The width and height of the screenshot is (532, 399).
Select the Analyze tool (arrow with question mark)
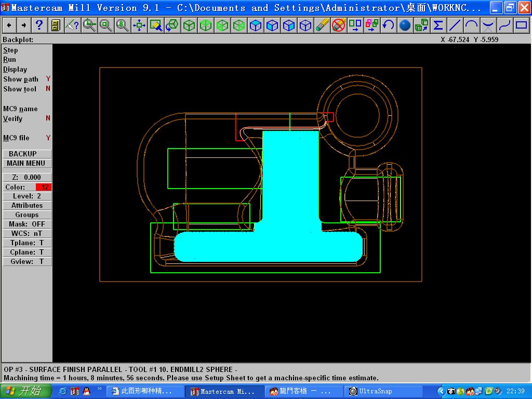(x=72, y=25)
